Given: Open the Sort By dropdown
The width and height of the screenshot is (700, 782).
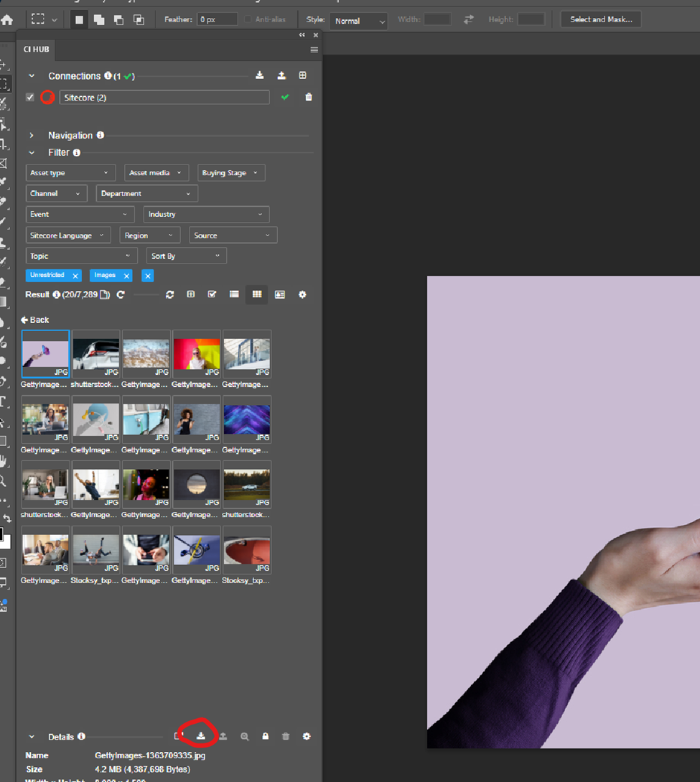Looking at the screenshot, I should [186, 256].
